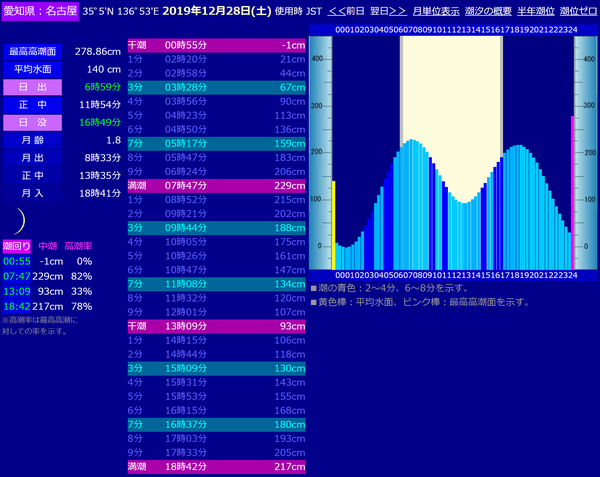Click the 潮回り header
This screenshot has width=600, height=477.
click(x=17, y=245)
